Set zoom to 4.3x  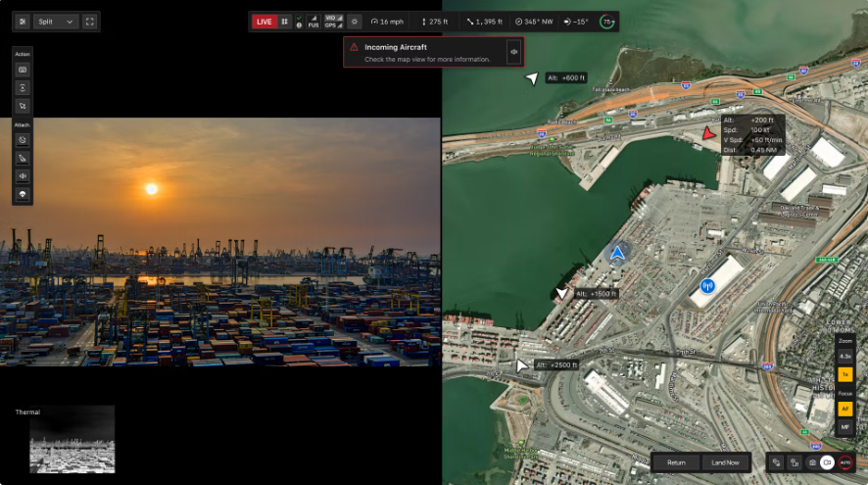click(844, 356)
